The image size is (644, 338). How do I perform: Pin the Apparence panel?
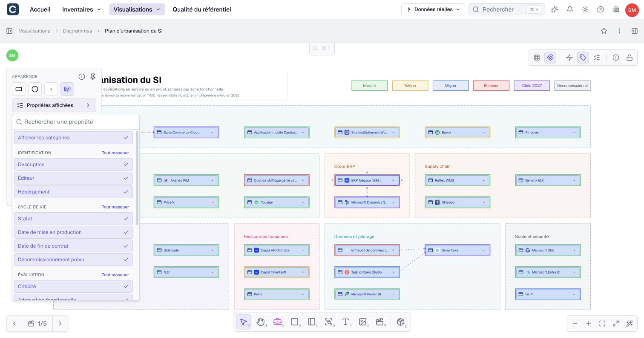(x=93, y=77)
